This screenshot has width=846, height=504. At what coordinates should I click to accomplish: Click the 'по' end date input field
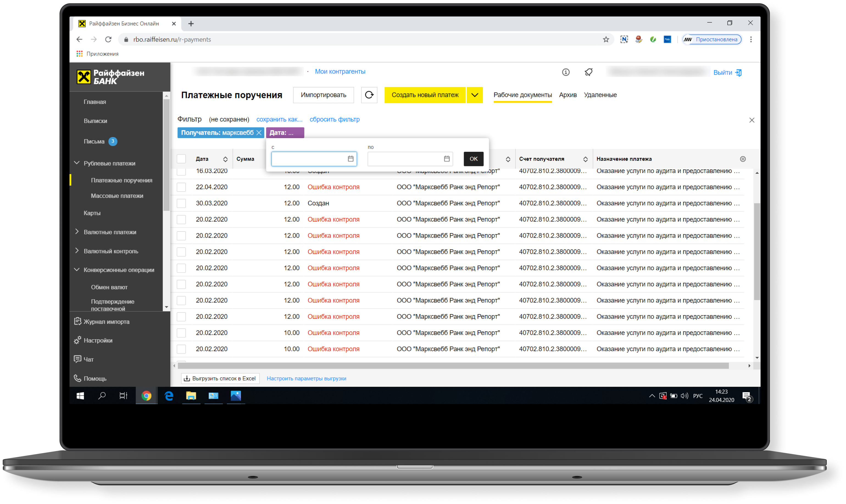tap(410, 159)
